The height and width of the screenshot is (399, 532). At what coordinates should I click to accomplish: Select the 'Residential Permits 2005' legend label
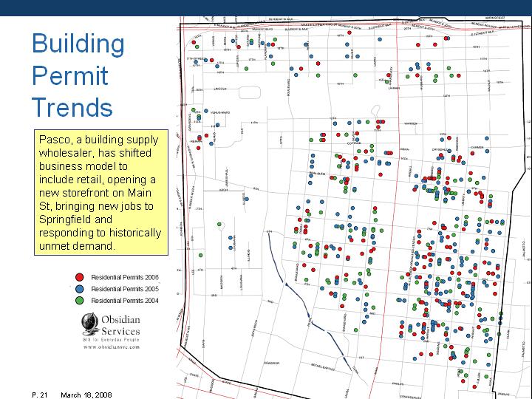(x=125, y=289)
